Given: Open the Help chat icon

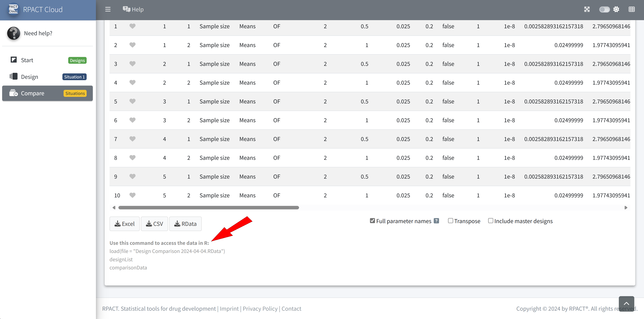Looking at the screenshot, I should (x=127, y=9).
